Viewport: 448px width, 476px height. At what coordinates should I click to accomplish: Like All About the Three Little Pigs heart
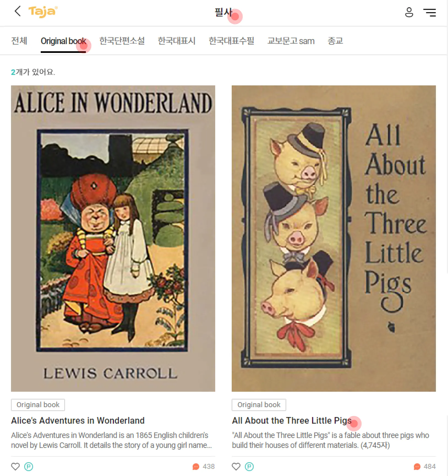[236, 467]
